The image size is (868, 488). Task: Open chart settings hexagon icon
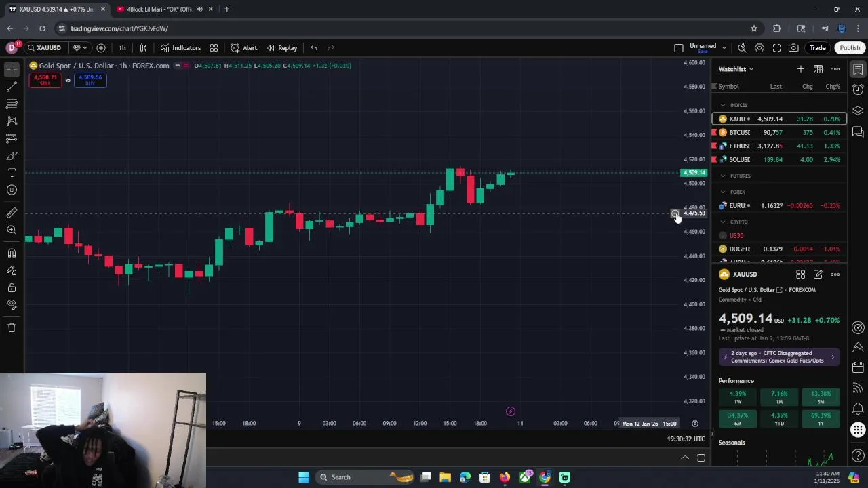click(x=759, y=48)
